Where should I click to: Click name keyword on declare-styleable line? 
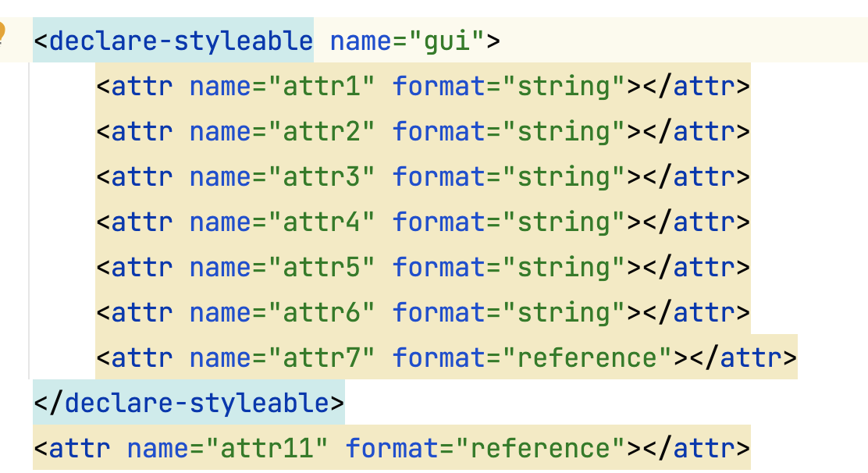click(361, 40)
